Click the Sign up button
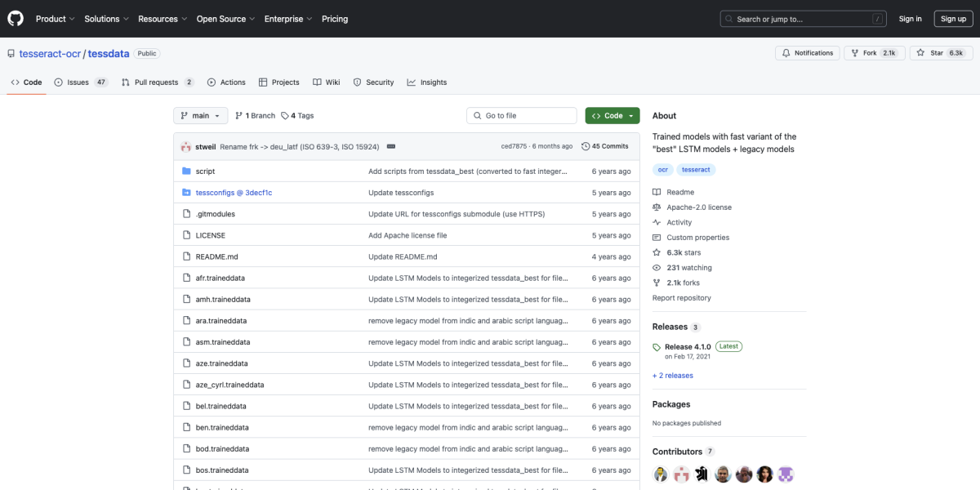This screenshot has width=980, height=490. tap(953, 19)
